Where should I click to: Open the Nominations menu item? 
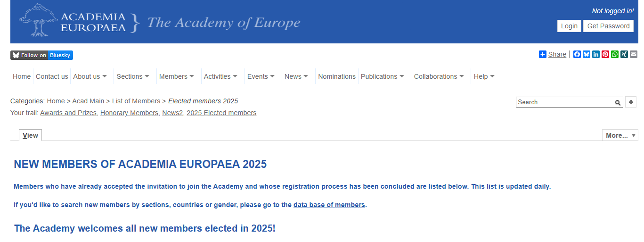(x=337, y=76)
